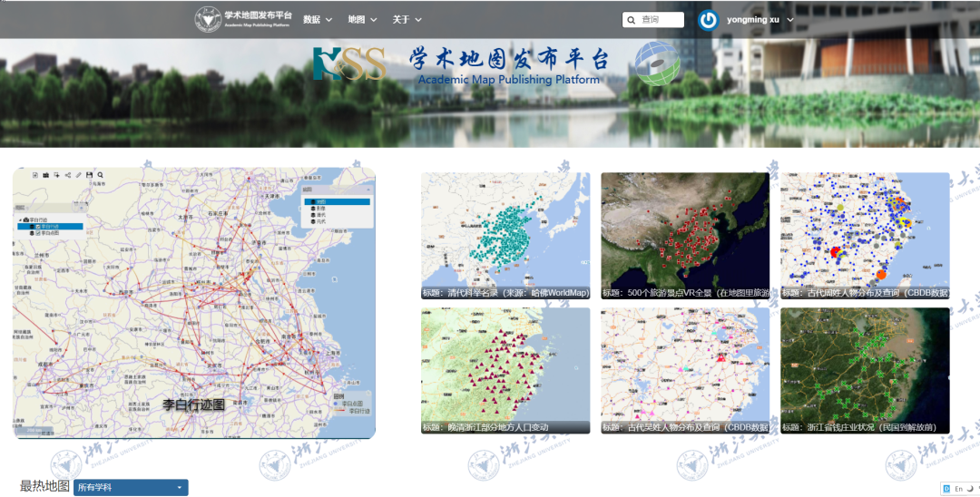Select the 影像 basemap option
Image resolution: width=980 pixels, height=497 pixels.
(x=320, y=209)
